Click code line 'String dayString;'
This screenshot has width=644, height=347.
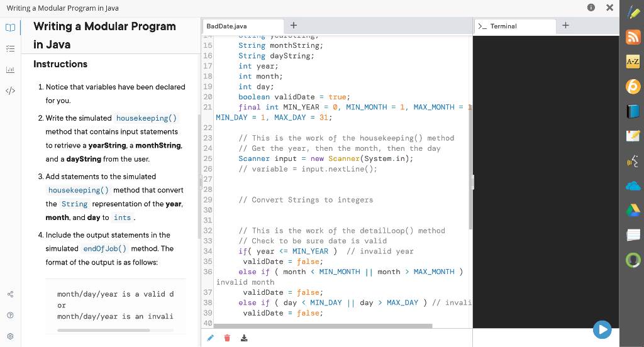(276, 56)
